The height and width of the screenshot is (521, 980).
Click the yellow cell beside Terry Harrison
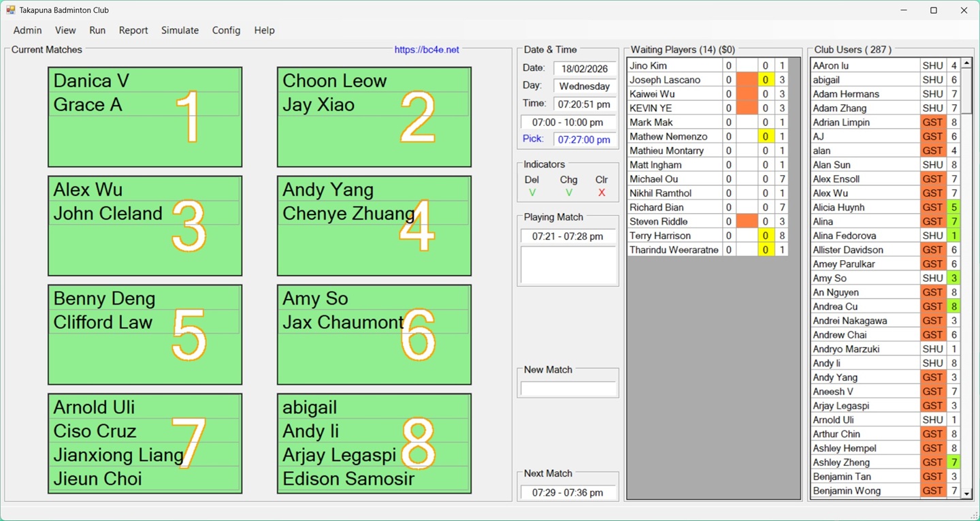tap(766, 235)
